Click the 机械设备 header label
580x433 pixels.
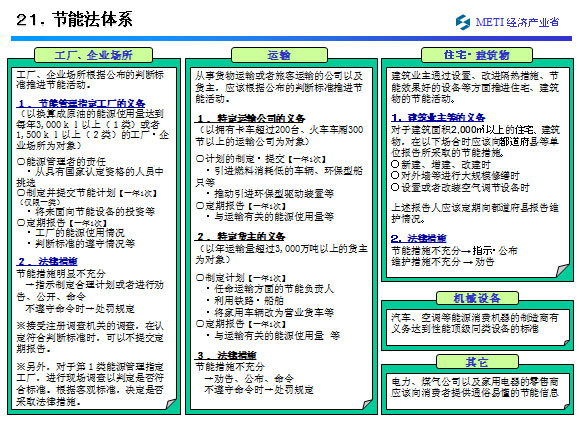[x=477, y=298]
